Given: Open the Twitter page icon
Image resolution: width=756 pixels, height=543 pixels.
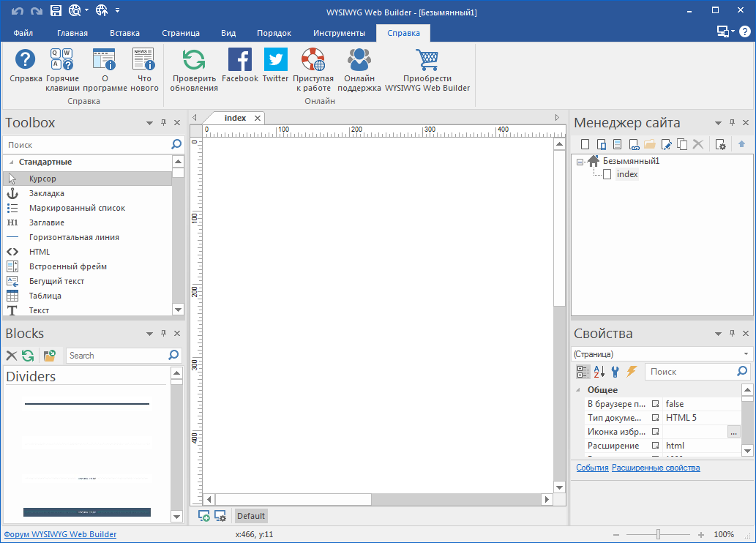Looking at the screenshot, I should [276, 66].
